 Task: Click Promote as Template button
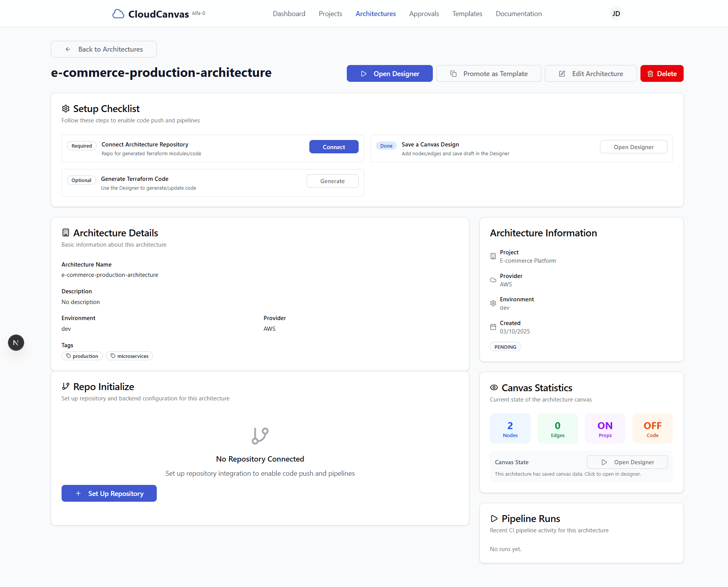[489, 73]
